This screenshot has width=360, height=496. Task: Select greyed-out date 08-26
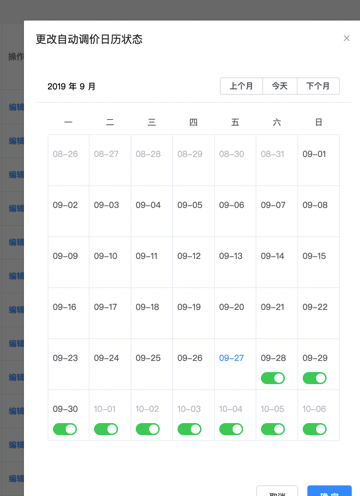[68, 160]
